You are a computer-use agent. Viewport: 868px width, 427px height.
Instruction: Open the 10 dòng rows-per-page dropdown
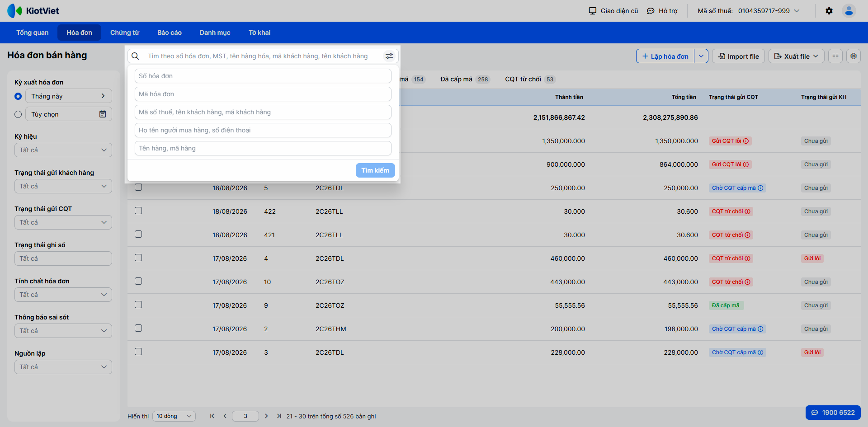pos(174,416)
